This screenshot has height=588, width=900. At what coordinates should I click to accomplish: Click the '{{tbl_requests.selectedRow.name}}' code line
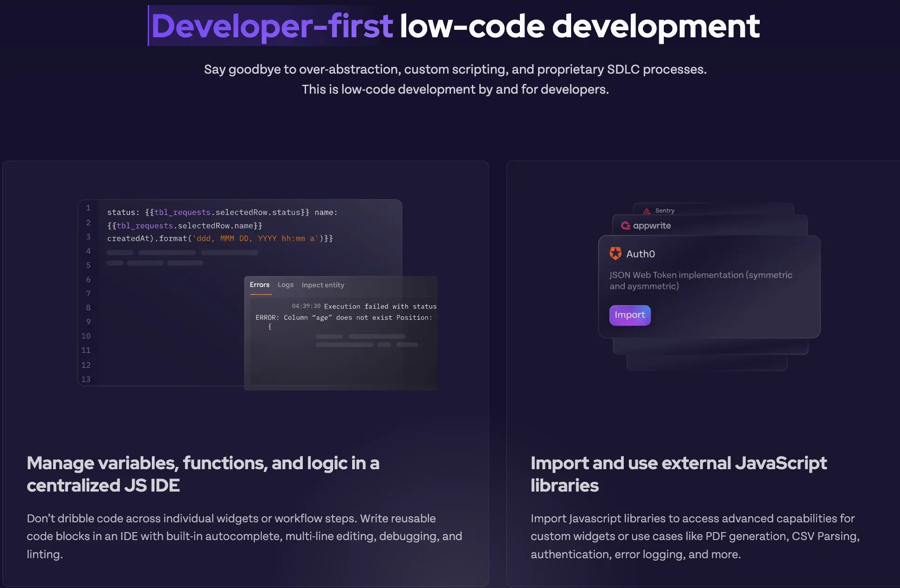[x=184, y=226]
